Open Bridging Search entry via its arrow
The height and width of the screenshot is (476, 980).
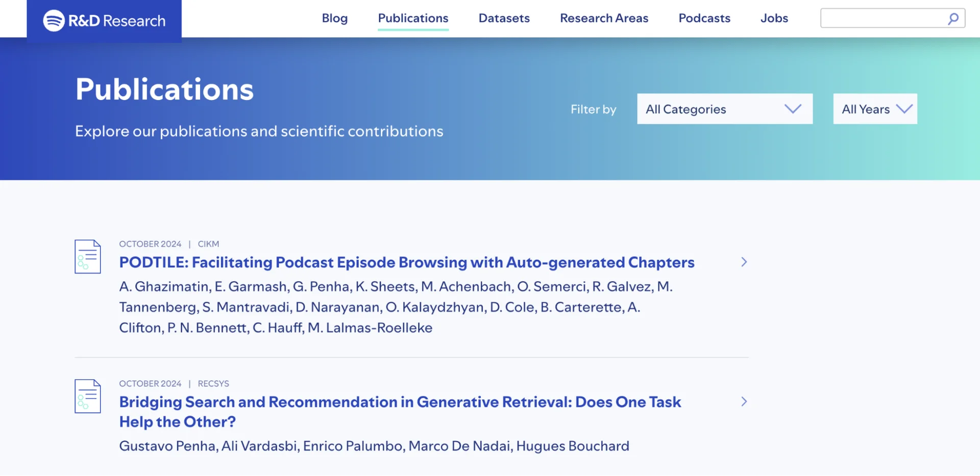[x=744, y=402]
